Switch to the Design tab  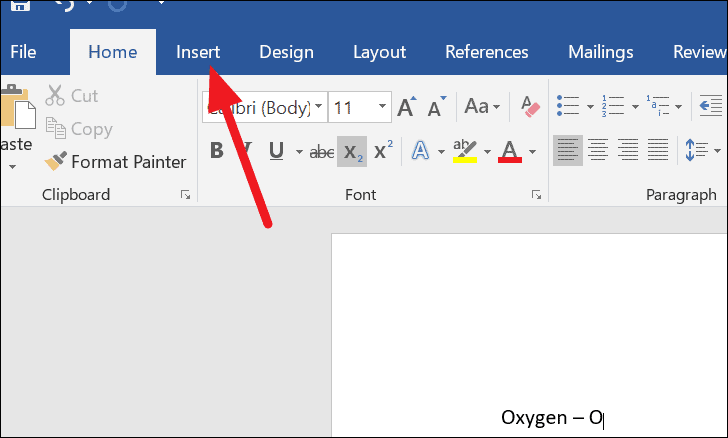286,52
